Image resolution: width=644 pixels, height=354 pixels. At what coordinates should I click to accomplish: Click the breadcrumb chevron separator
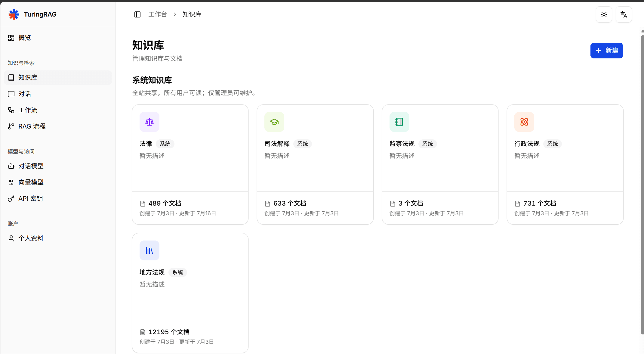(175, 14)
